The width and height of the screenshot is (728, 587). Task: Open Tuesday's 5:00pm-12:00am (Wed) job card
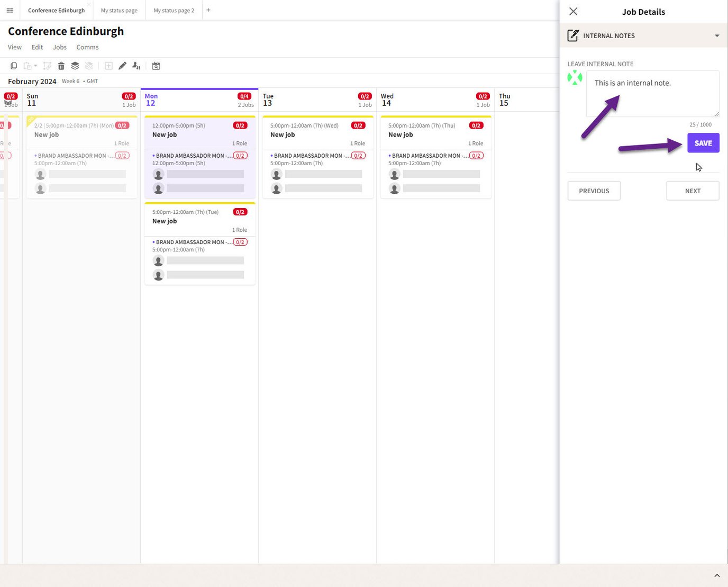click(318, 157)
